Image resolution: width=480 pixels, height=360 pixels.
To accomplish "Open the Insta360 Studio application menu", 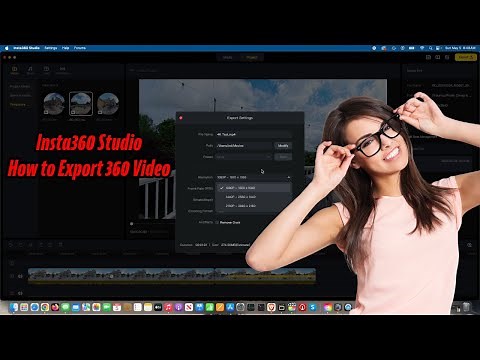I will tap(26, 48).
